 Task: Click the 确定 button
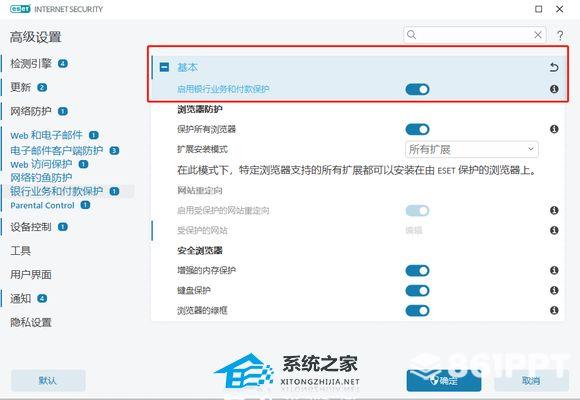point(444,380)
